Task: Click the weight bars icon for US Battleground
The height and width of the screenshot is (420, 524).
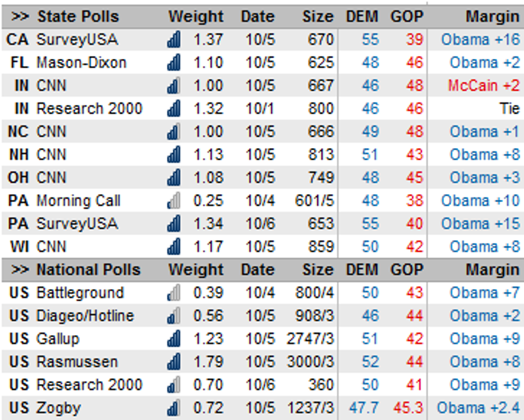Action: (174, 292)
